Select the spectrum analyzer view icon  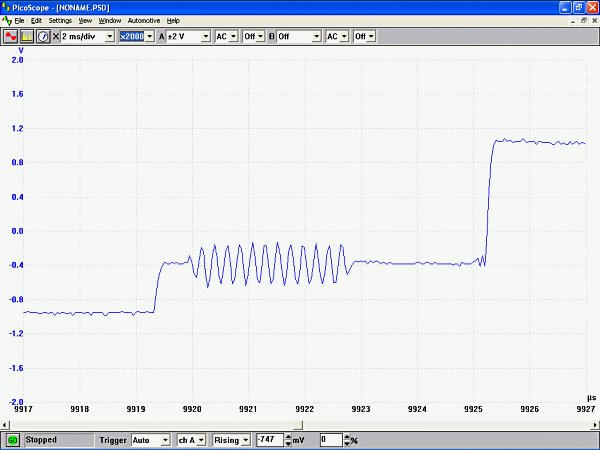(x=27, y=37)
